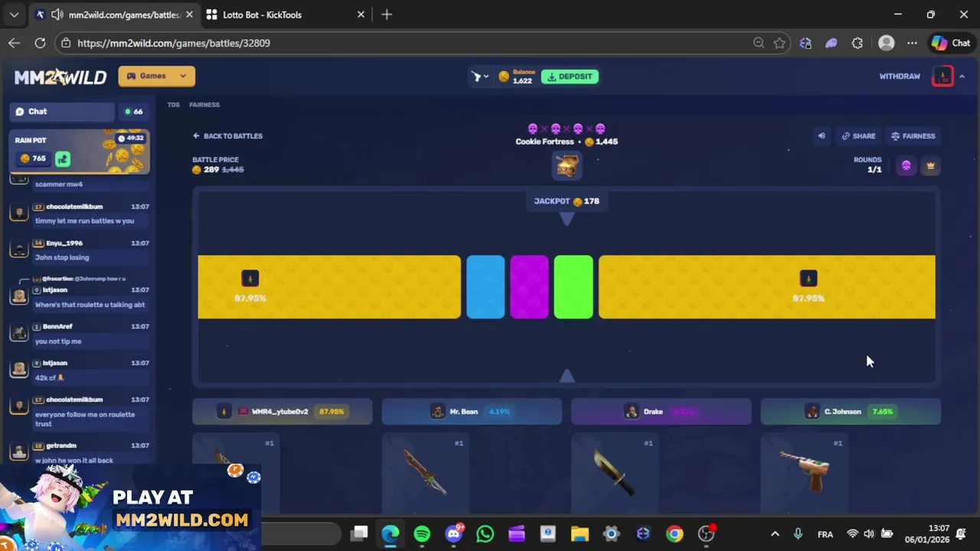
Task: Open the TOS link
Action: pyautogui.click(x=174, y=105)
